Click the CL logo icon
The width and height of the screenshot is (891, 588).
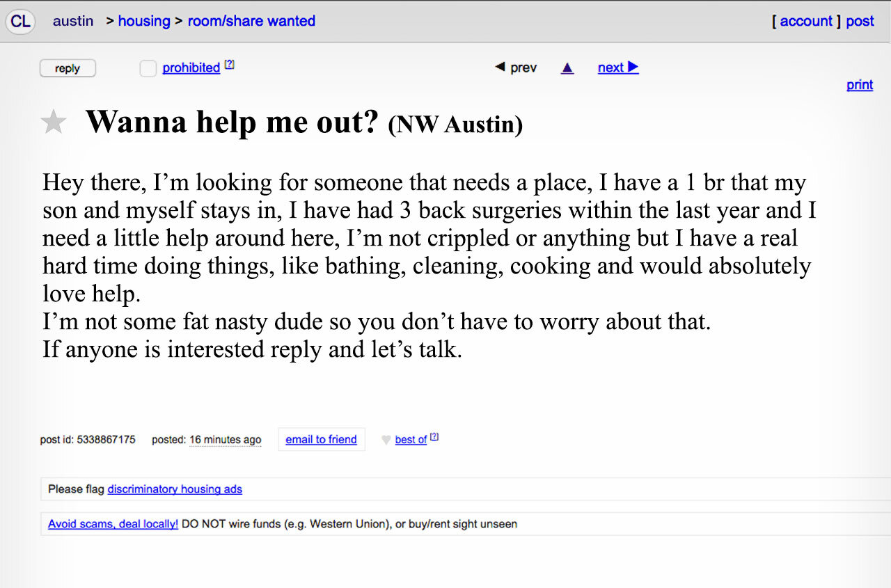(19, 22)
